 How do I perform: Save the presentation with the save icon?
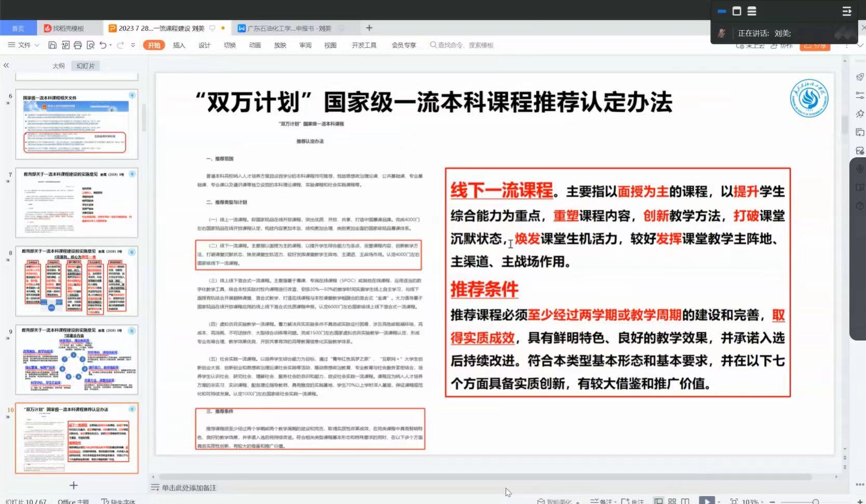point(52,45)
